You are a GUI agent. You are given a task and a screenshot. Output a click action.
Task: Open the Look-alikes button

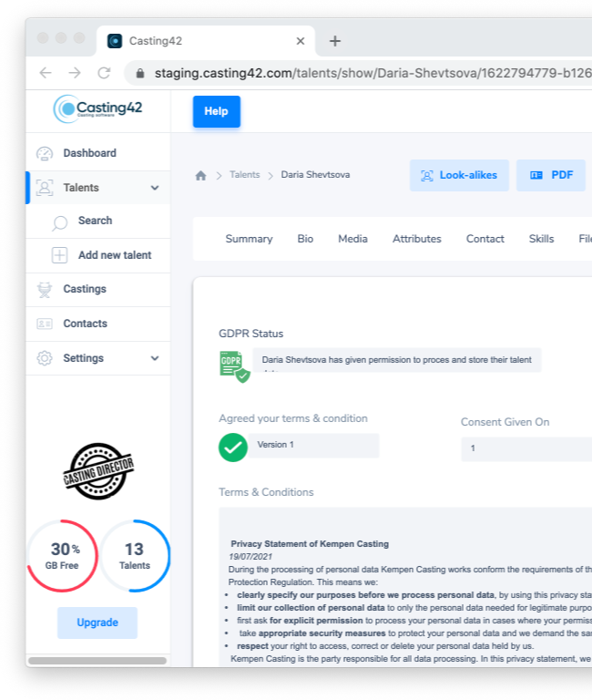coord(459,175)
